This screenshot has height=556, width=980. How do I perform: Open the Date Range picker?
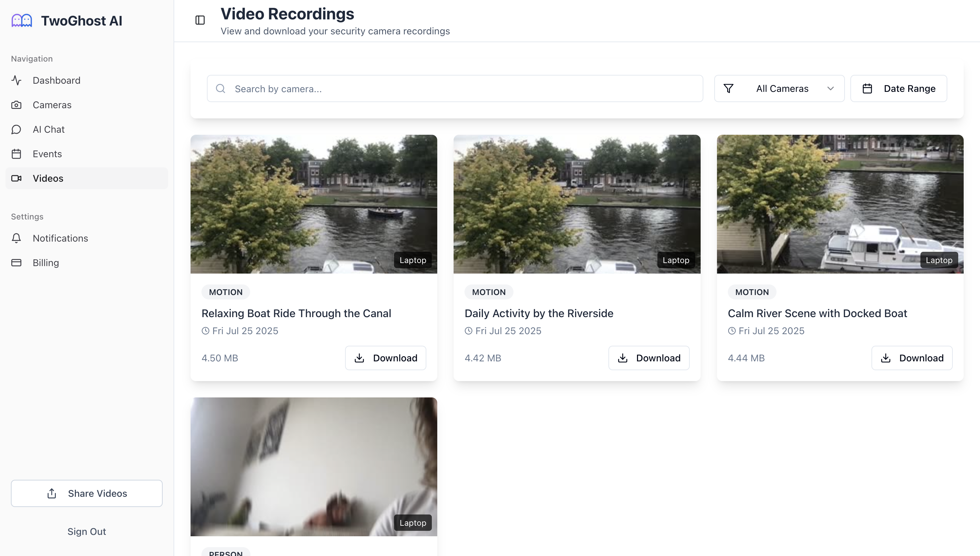tap(899, 88)
